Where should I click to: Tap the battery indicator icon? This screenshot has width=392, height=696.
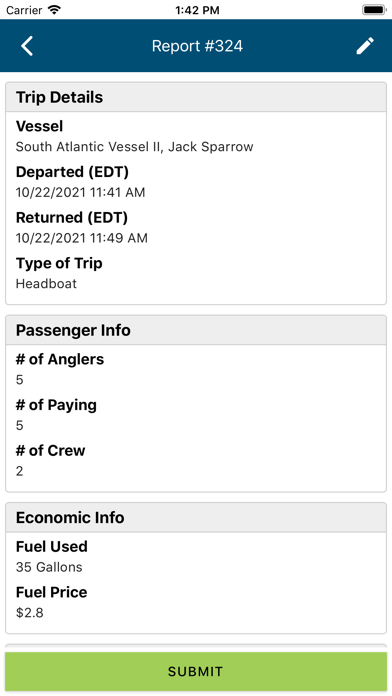tap(374, 10)
